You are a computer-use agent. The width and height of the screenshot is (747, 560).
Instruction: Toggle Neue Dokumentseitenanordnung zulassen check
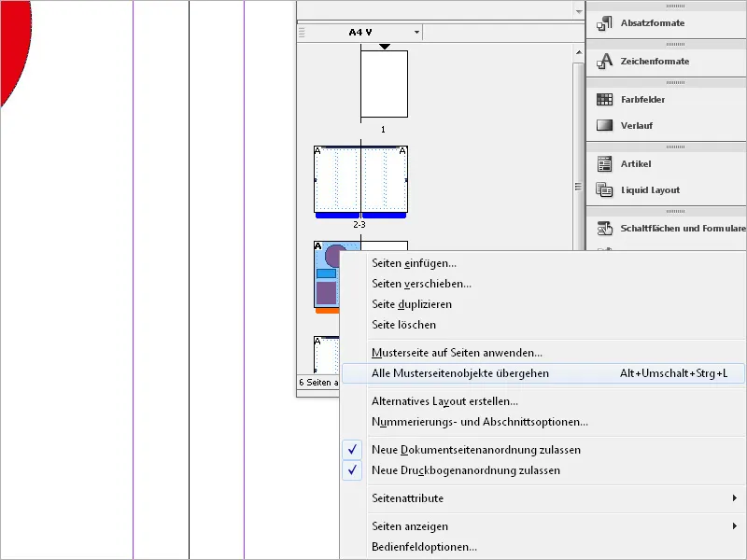352,450
